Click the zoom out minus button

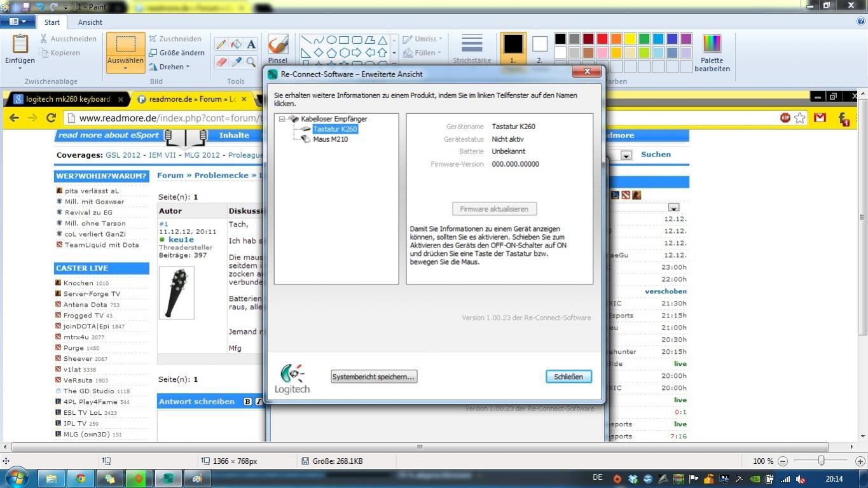[783, 461]
